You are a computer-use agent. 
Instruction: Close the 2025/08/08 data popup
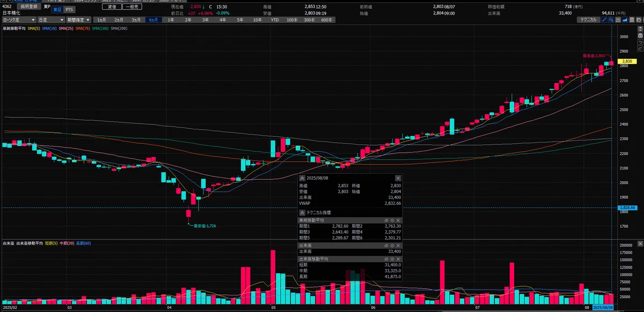point(398,178)
